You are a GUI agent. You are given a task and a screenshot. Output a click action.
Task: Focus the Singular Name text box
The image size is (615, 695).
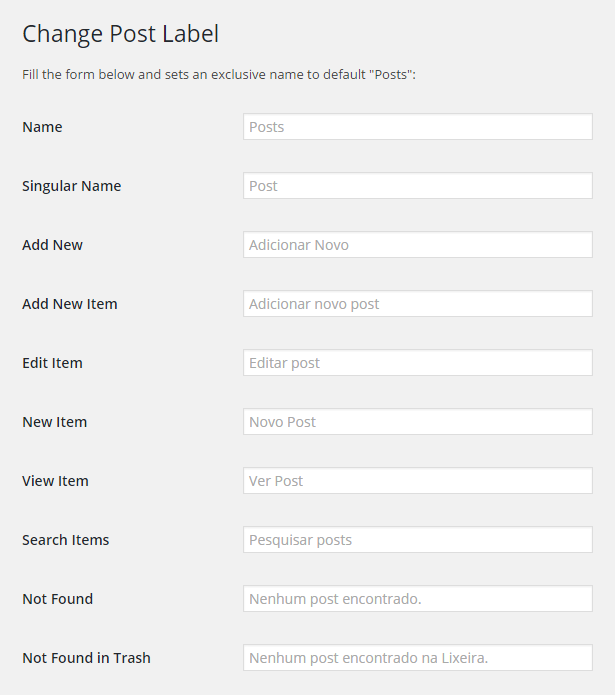tap(418, 186)
